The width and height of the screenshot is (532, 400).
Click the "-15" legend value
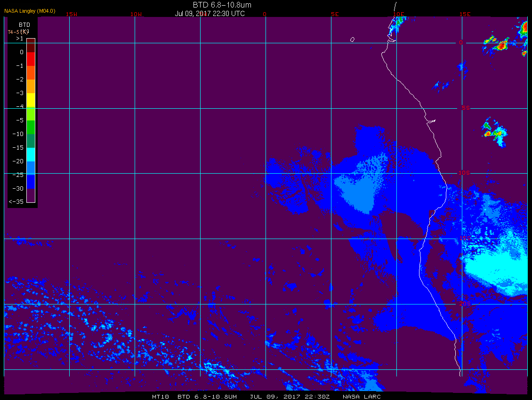coord(18,148)
